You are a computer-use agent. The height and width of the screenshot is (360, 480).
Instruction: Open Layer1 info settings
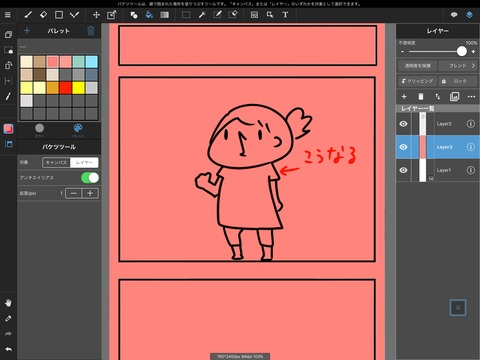(x=471, y=170)
